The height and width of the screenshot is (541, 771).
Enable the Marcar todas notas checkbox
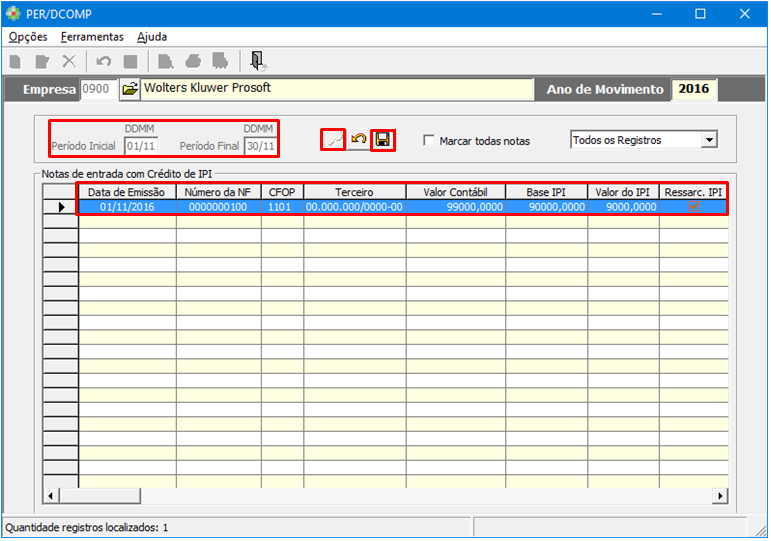tap(429, 141)
